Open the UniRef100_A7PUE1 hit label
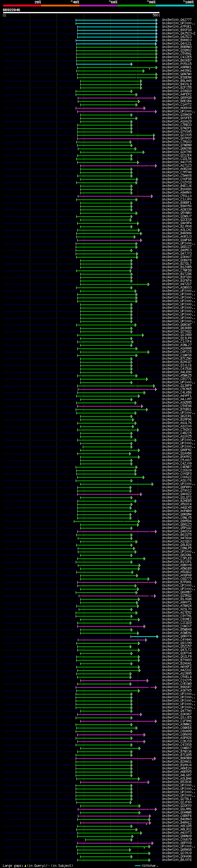 click(x=177, y=26)
